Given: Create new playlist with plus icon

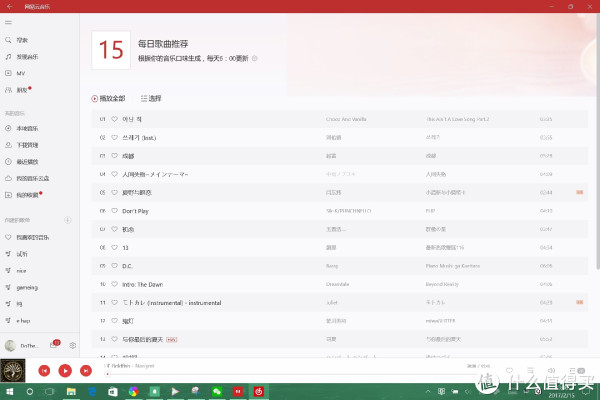Looking at the screenshot, I should tap(68, 220).
